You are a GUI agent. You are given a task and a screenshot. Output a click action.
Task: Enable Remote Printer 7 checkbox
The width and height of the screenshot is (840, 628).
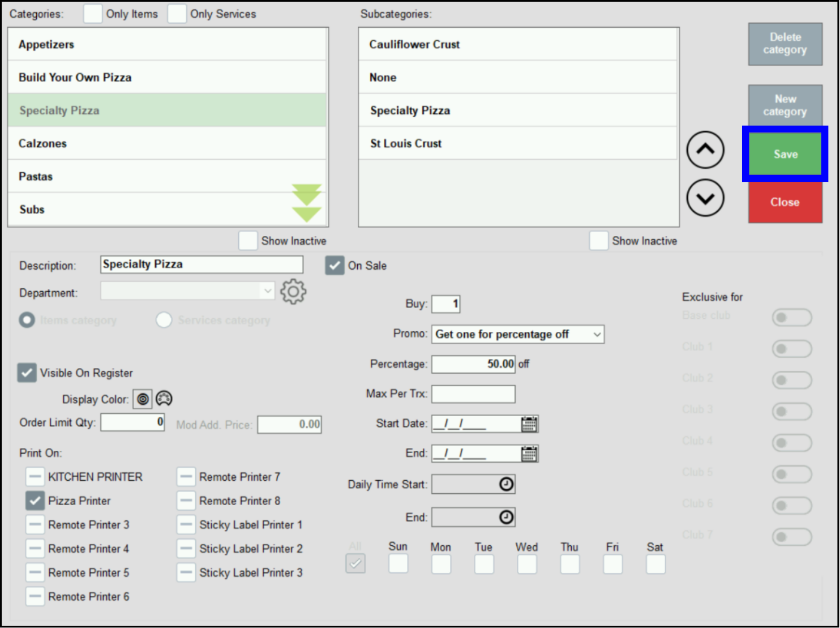tap(186, 477)
